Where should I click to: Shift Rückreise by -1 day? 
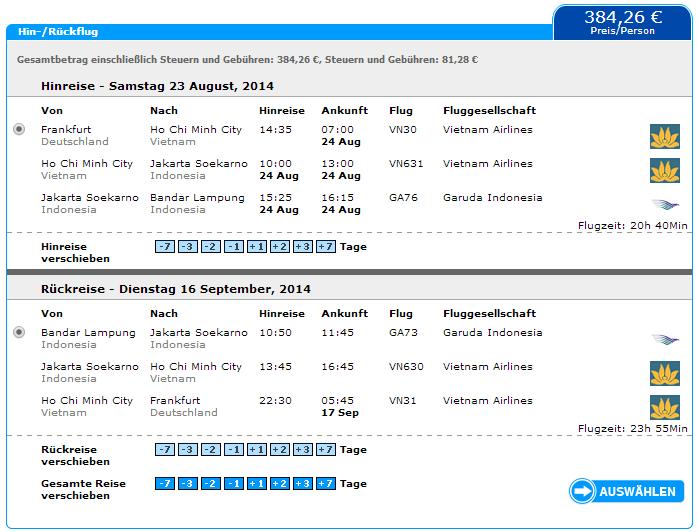234,450
